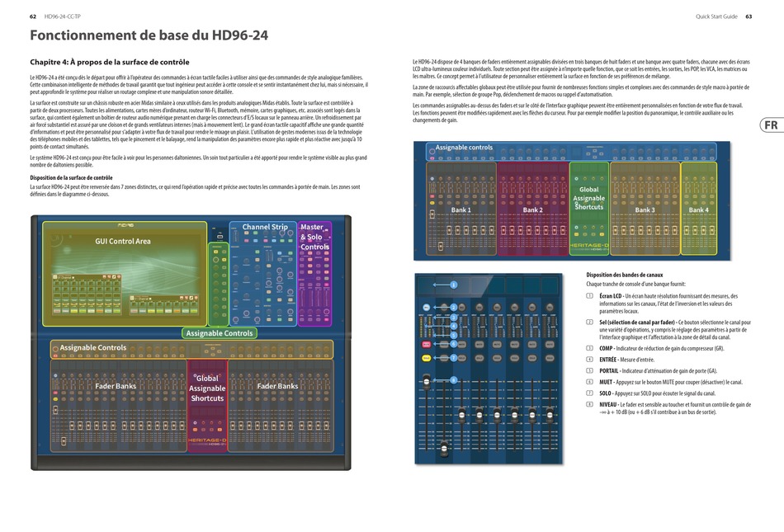Click callout circle 7 beside the yellow SOLO button
This screenshot has height=532, width=784.
(454, 358)
